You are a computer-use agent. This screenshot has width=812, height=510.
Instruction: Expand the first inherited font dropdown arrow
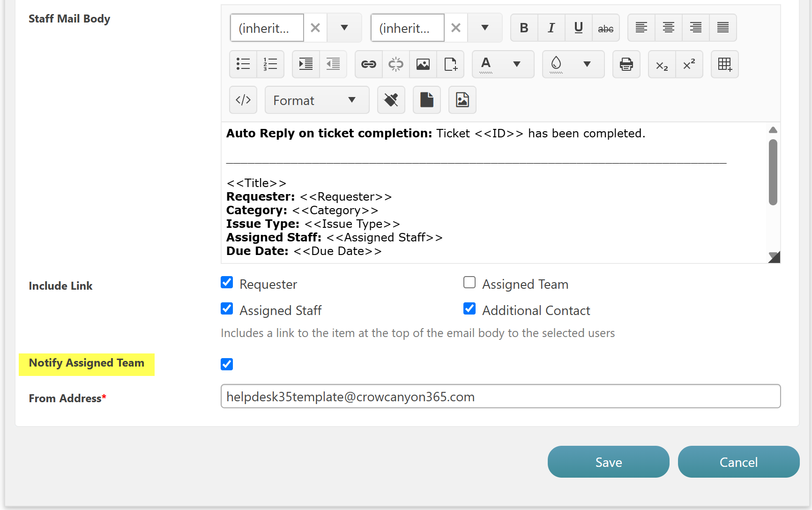tap(344, 28)
